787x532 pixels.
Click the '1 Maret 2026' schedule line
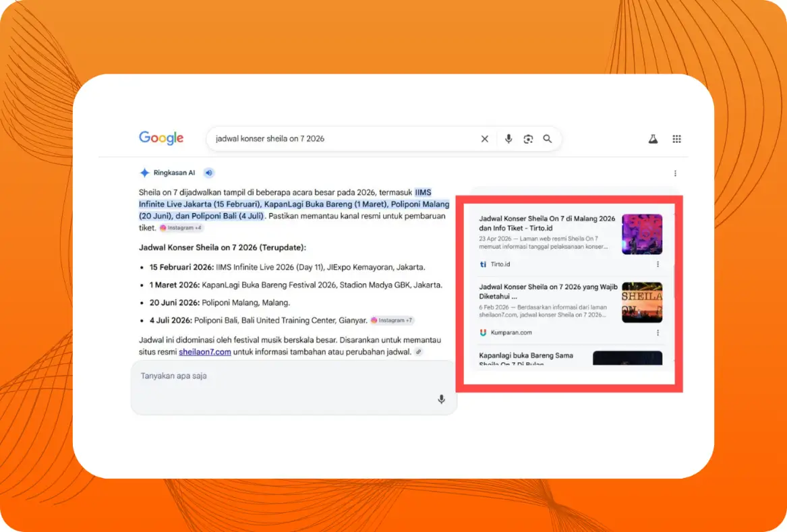coord(296,285)
